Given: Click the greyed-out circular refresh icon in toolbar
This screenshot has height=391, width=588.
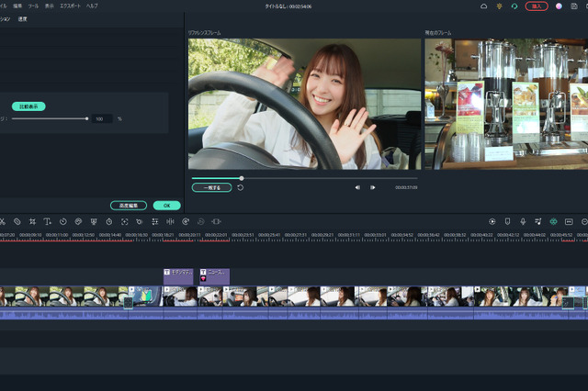Looking at the screenshot, I should click(x=201, y=222).
